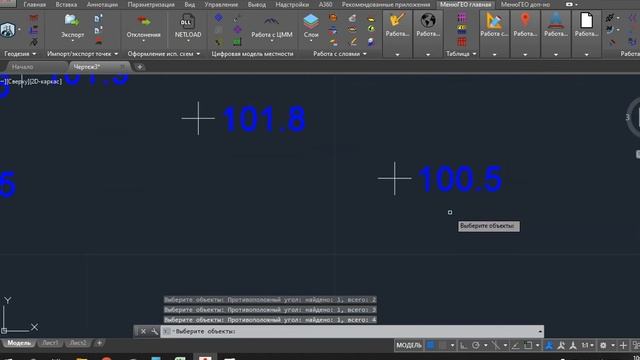
Task: Expand Работа с слоями panel dropdown
Action: coord(364,54)
